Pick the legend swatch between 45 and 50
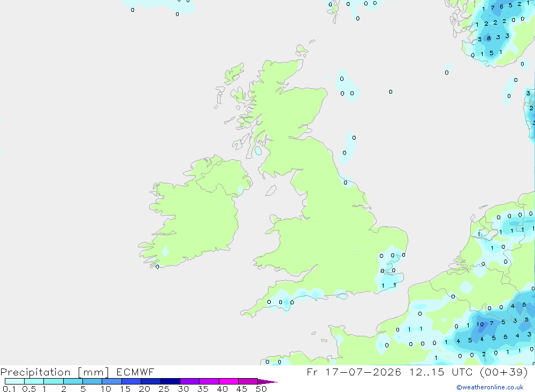The image size is (535, 392). point(248,381)
